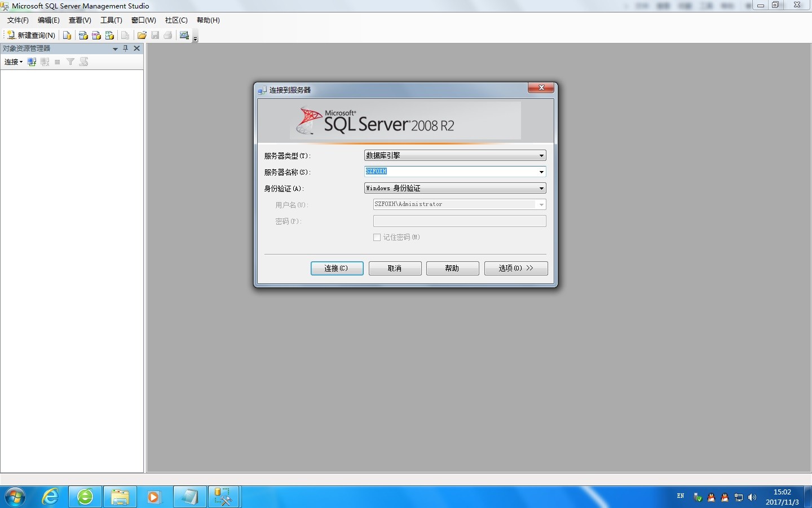
Task: Click the Disconnect icon in Object Explorer
Action: pos(45,62)
